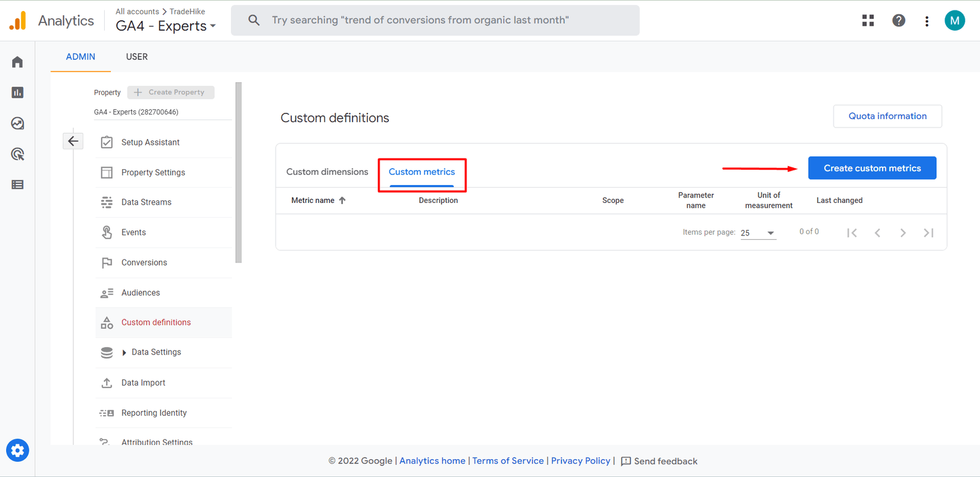Screen dimensions: 980x477
Task: Open the Terms of Service footer link
Action: (x=508, y=461)
